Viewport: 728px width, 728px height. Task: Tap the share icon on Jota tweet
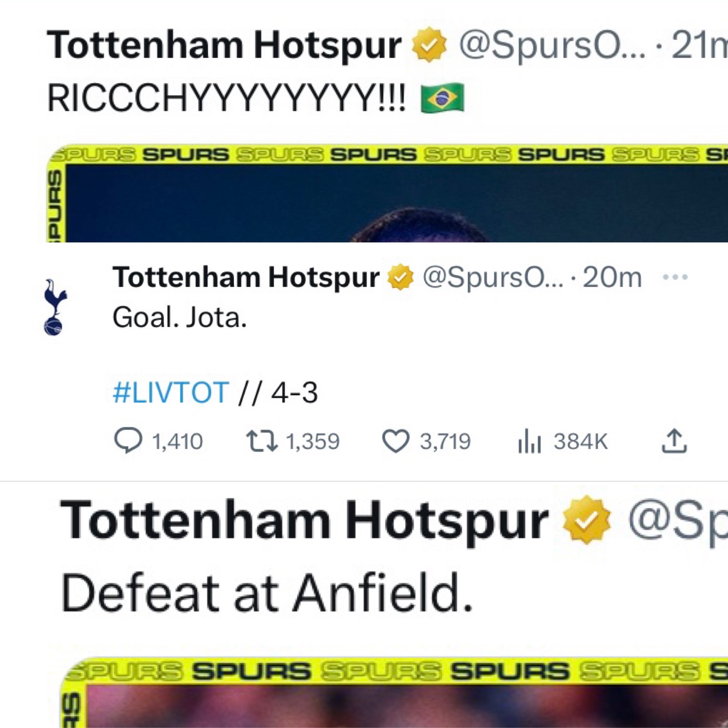674,440
